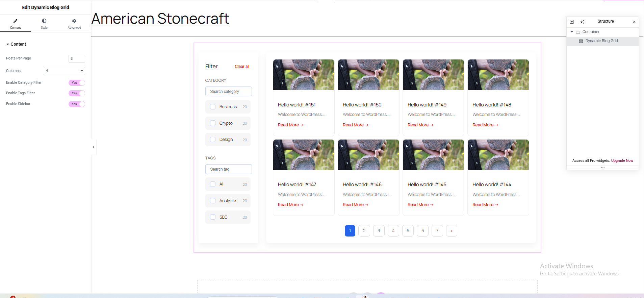
Task: Toggle Enable Tags Filter switch
Action: click(x=77, y=93)
